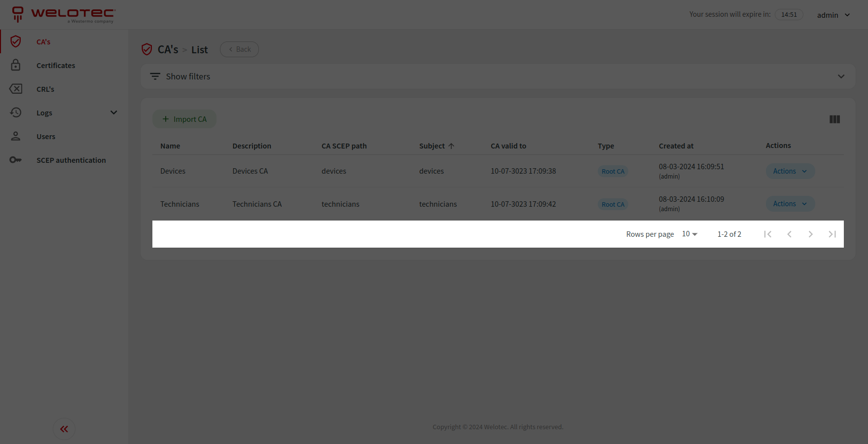Open the admin account dropdown
Image resolution: width=868 pixels, height=444 pixels.
[833, 15]
